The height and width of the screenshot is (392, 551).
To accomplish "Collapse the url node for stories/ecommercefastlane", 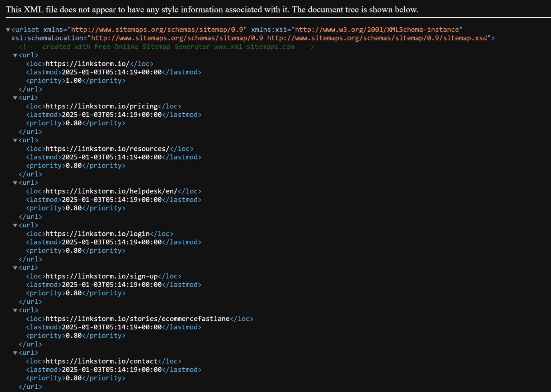I will (15, 310).
